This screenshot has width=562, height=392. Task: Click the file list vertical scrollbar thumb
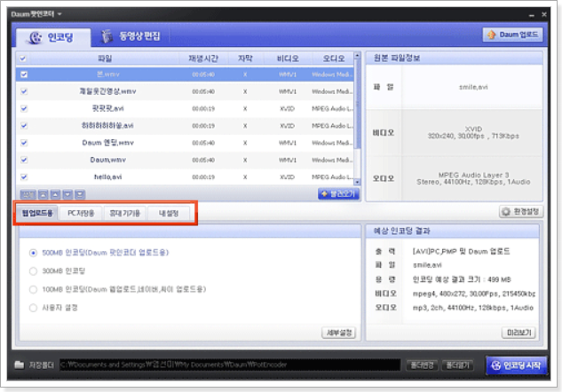tap(357, 104)
